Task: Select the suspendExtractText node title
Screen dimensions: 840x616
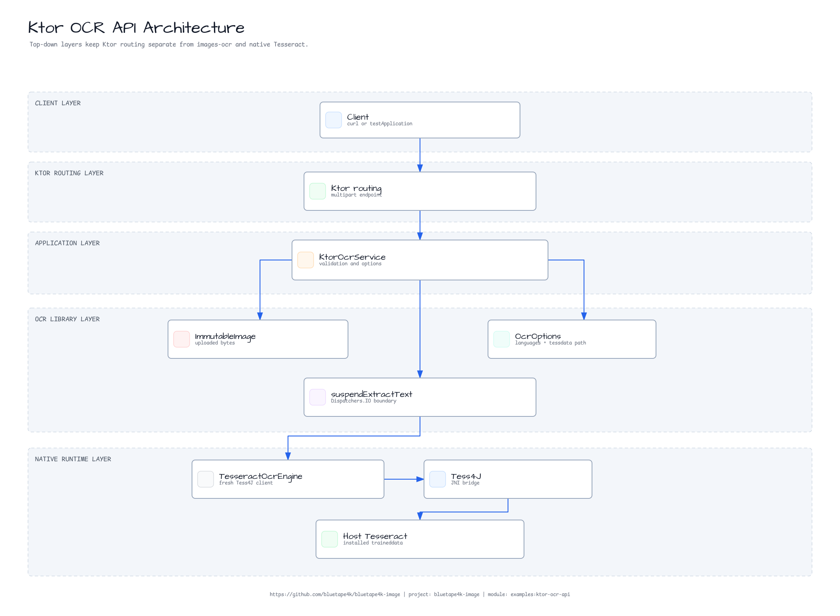Action: pyautogui.click(x=372, y=394)
